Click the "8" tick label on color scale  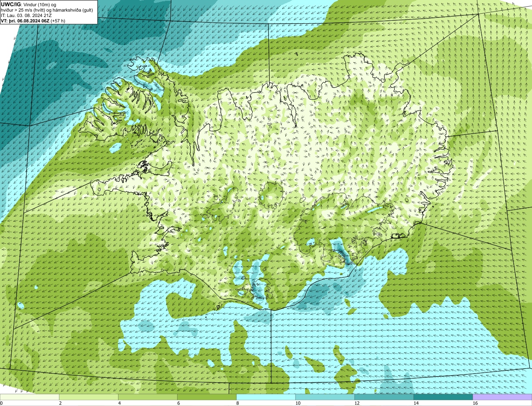tap(237, 403)
